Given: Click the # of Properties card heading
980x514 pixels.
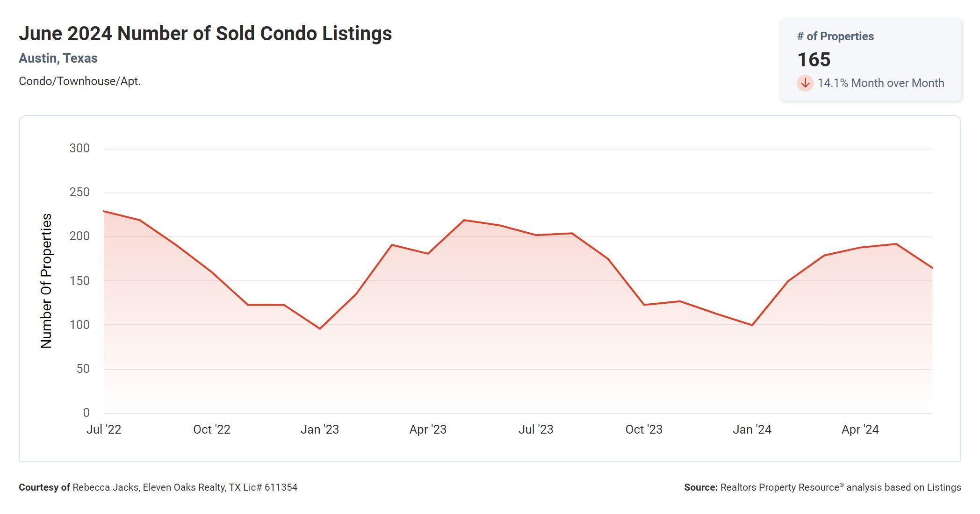Looking at the screenshot, I should pos(835,36).
